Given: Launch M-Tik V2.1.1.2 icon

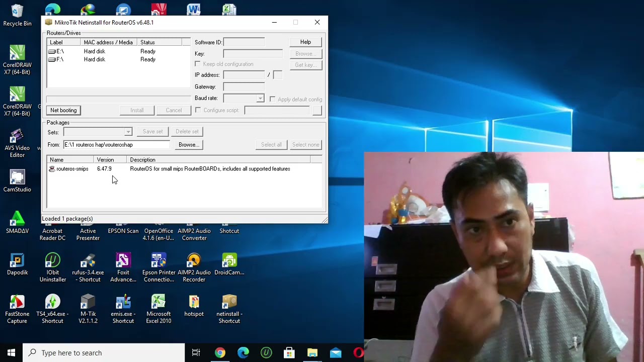Looking at the screenshot, I should (88, 309).
